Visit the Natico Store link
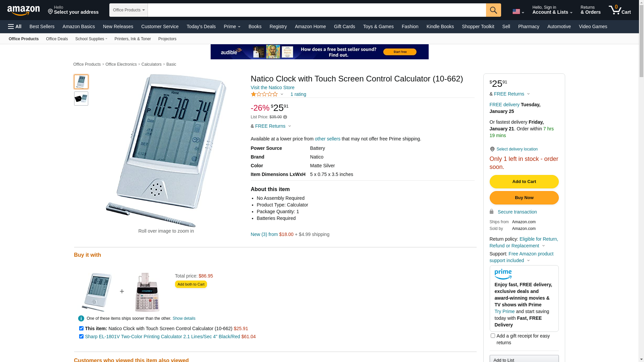The width and height of the screenshot is (644, 362). tap(272, 87)
